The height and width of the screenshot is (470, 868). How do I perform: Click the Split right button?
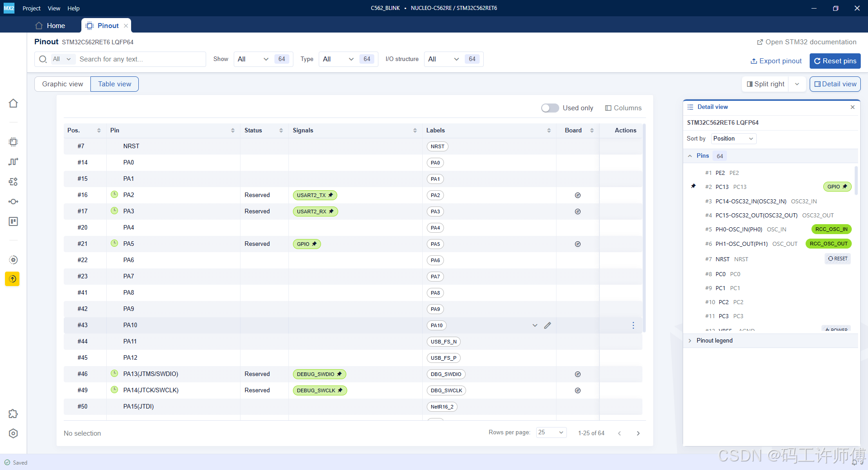pos(765,84)
